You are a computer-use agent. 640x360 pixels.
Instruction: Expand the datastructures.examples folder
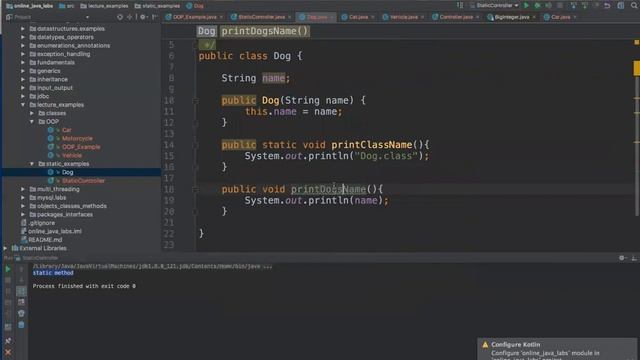(x=23, y=29)
